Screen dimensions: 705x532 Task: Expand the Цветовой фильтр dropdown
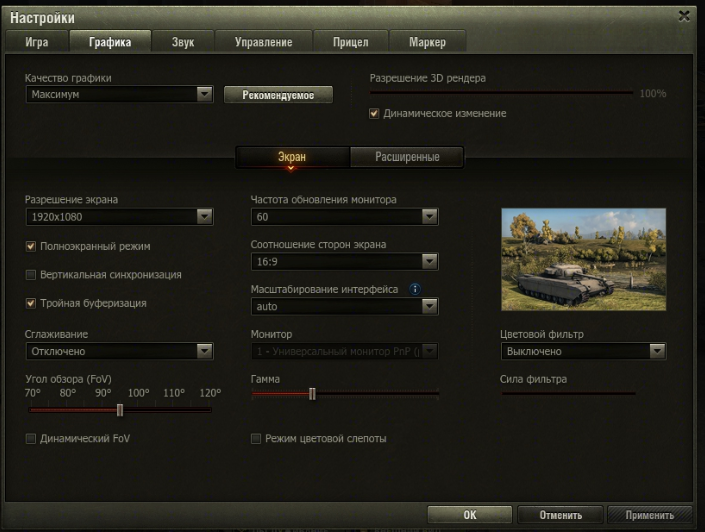(584, 351)
